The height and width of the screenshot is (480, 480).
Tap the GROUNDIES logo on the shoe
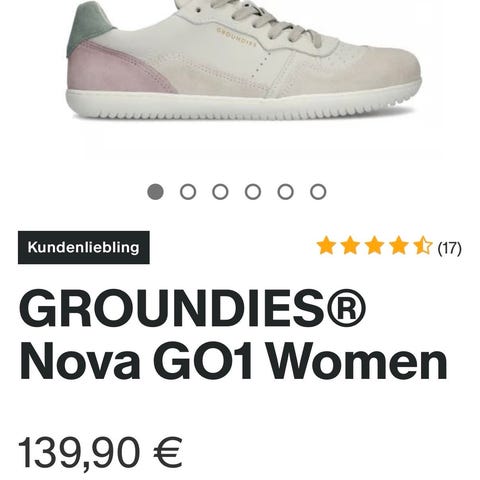[237, 37]
